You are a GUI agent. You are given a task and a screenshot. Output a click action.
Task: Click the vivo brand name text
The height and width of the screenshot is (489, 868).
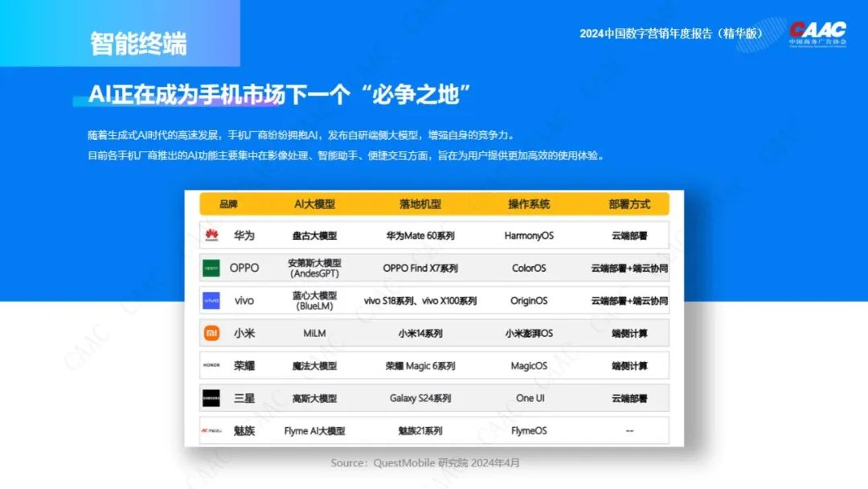(244, 301)
